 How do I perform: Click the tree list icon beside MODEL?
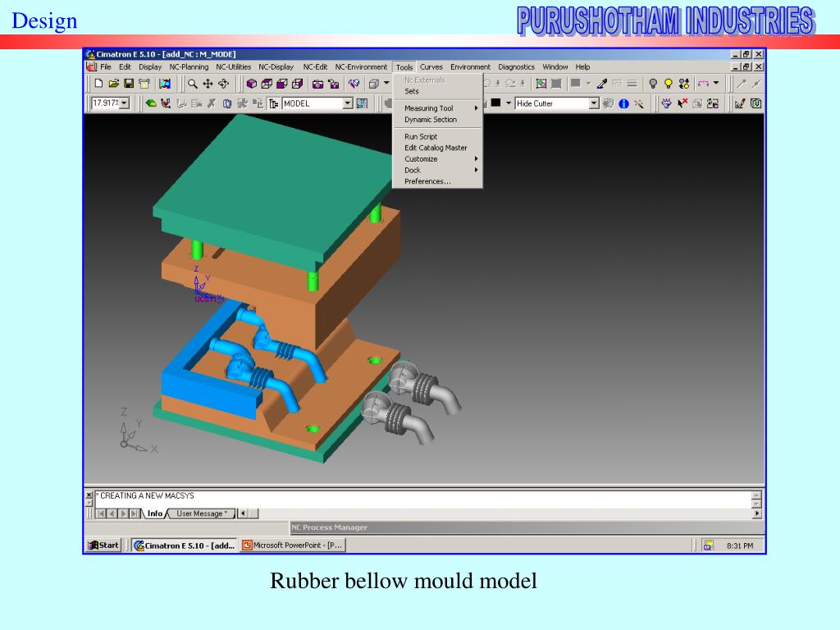pos(274,103)
